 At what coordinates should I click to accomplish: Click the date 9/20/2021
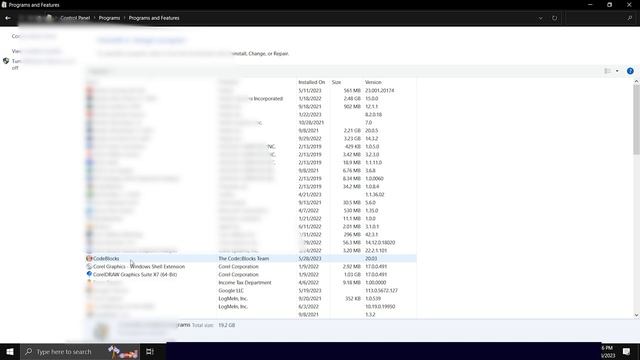[x=310, y=298]
